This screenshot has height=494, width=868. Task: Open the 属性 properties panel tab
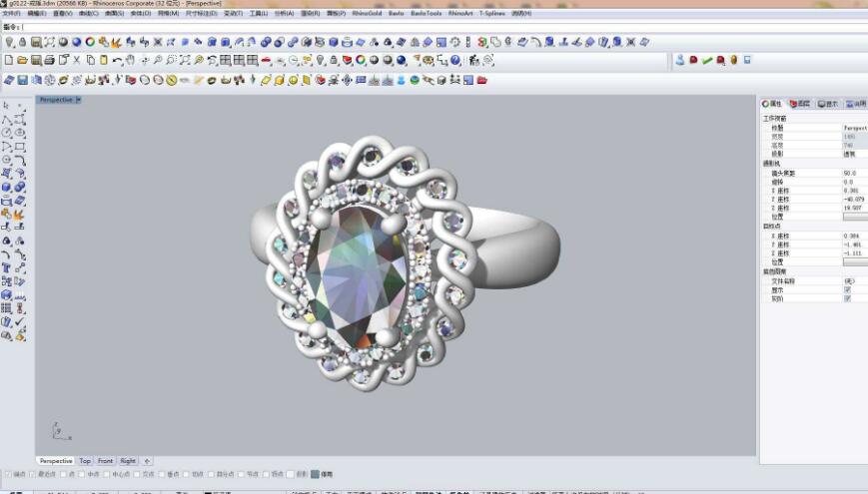[772, 104]
